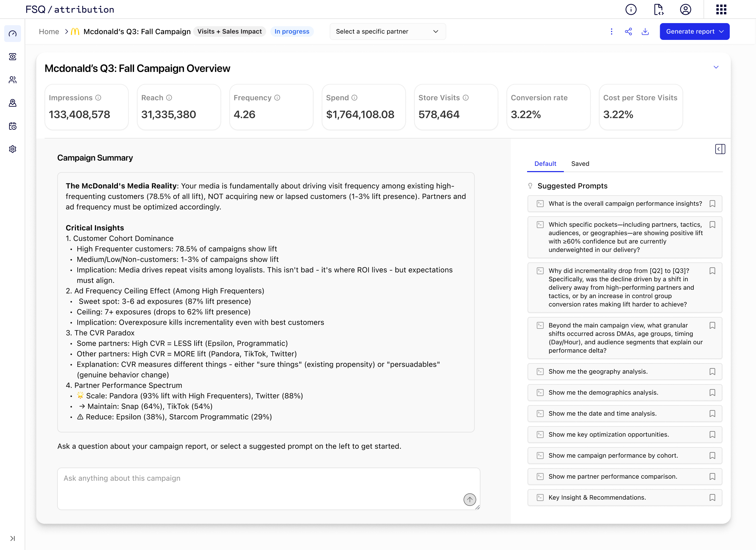Click the share icon in the header

pos(628,31)
